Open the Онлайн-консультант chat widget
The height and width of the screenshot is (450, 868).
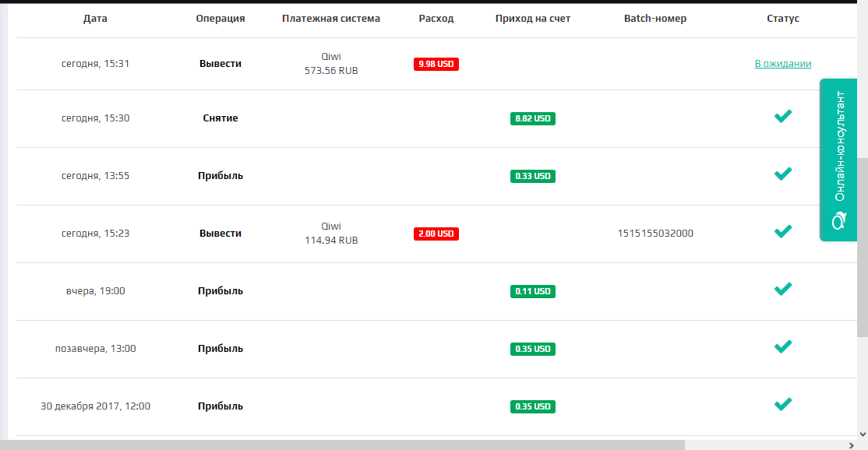tap(838, 160)
